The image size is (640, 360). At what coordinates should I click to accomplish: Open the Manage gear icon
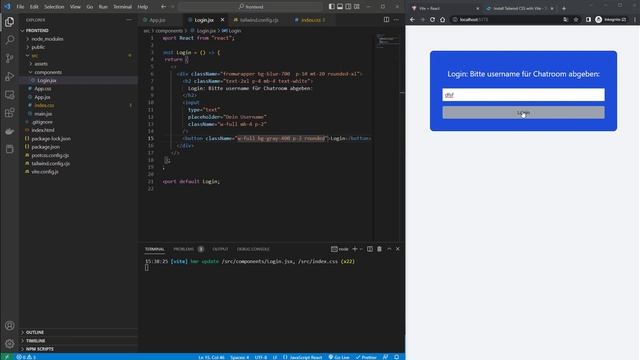(x=9, y=343)
